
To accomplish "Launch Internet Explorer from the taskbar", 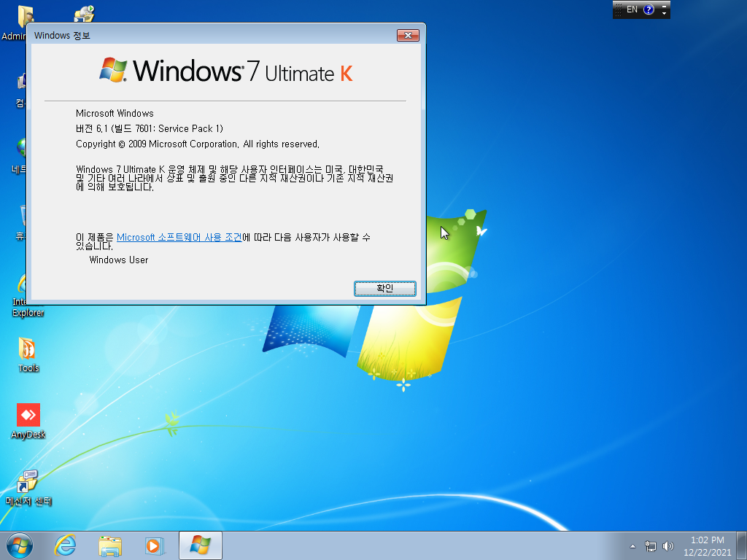I will pyautogui.click(x=65, y=545).
